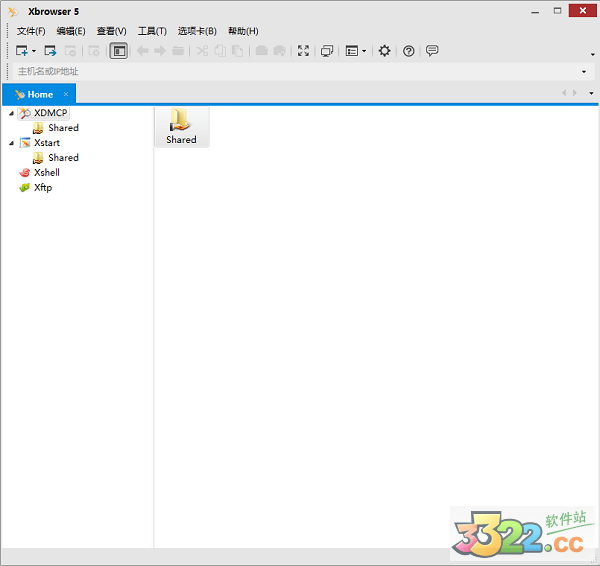600x566 pixels.
Task: Open the New session dropdown arrow
Action: [34, 51]
